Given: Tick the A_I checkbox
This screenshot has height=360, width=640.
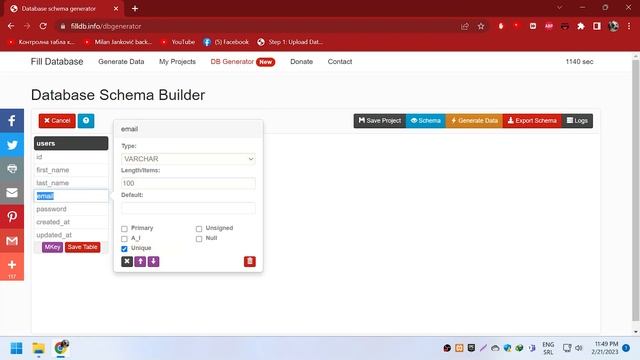Looking at the screenshot, I should point(124,238).
